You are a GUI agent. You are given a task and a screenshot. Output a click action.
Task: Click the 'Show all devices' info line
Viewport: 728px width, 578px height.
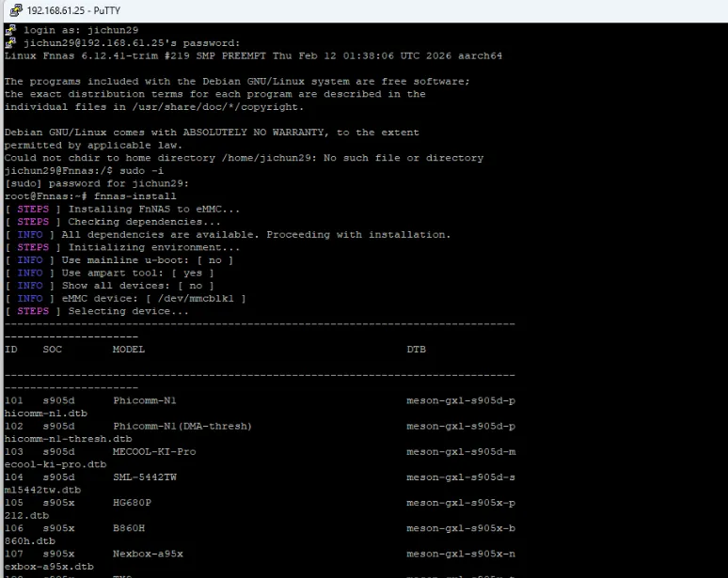click(x=137, y=286)
